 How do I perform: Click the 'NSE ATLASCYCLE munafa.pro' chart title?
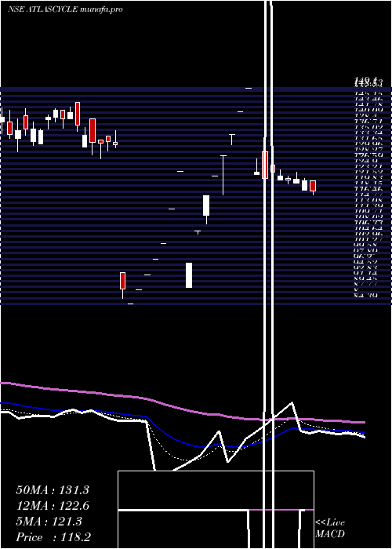[65, 9]
